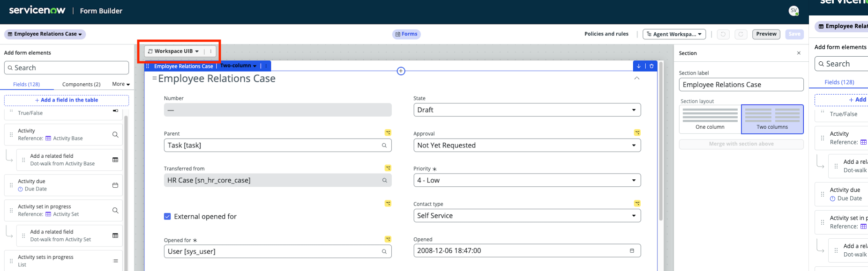This screenshot has width=868, height=271.
Task: Click Add a field in the table
Action: pyautogui.click(x=67, y=100)
